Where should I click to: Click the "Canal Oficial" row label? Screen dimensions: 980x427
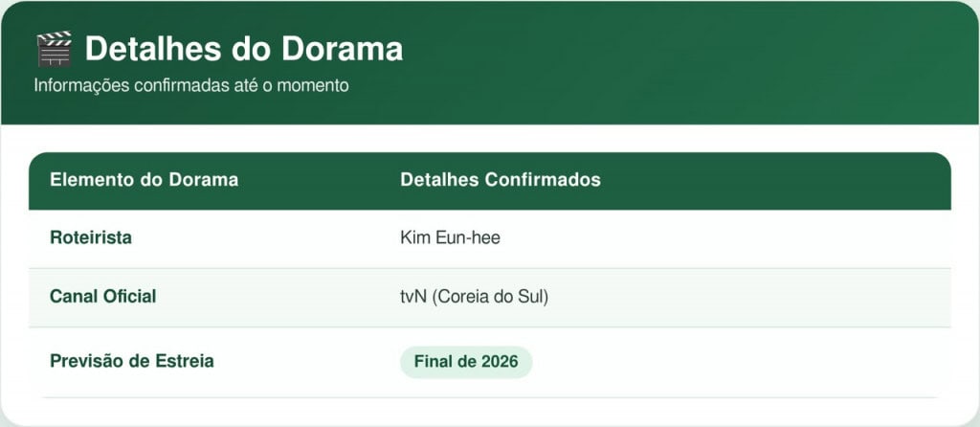point(102,297)
